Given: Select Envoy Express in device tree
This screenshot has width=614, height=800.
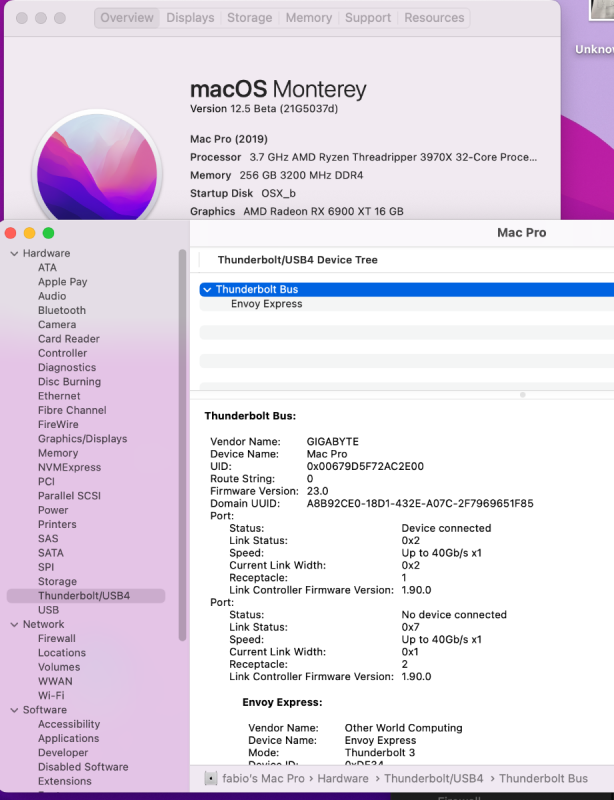Looking at the screenshot, I should pyautogui.click(x=266, y=304).
